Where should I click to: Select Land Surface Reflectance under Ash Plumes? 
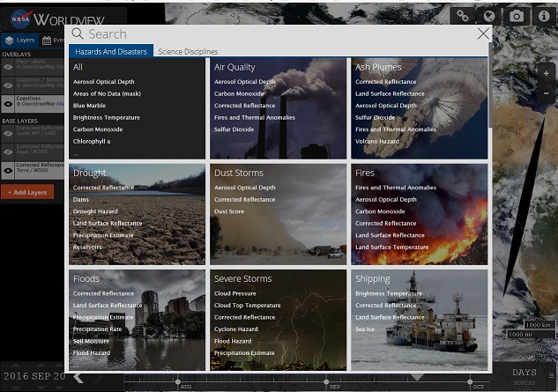(x=390, y=93)
